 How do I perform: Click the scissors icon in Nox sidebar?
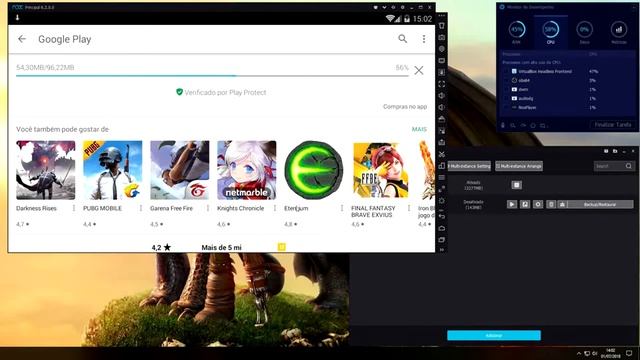point(442,154)
